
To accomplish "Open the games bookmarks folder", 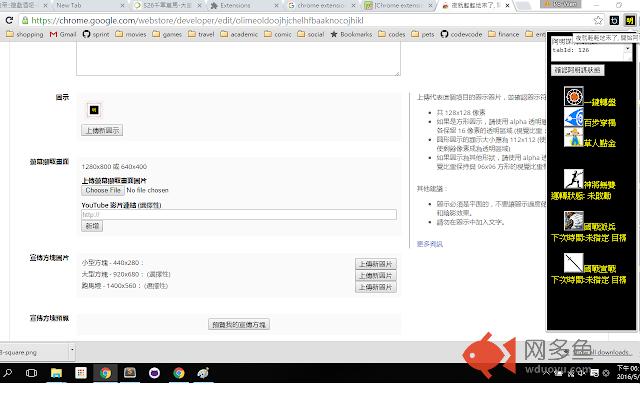I will tap(167, 34).
